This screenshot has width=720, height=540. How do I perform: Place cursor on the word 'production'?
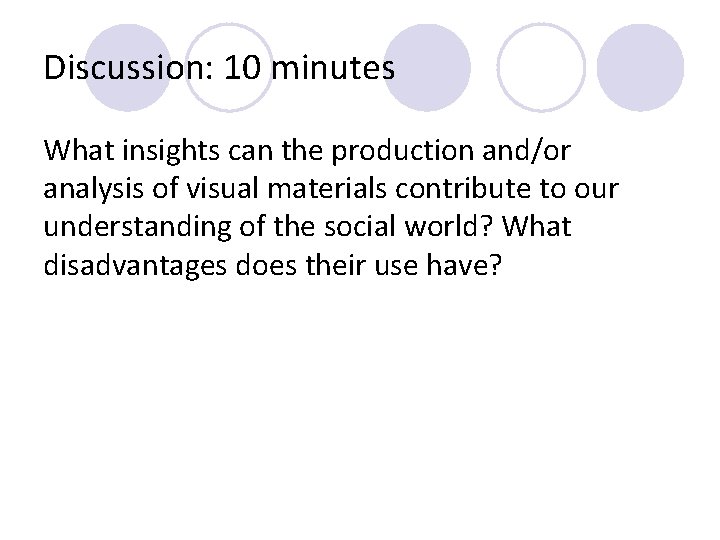point(395,151)
